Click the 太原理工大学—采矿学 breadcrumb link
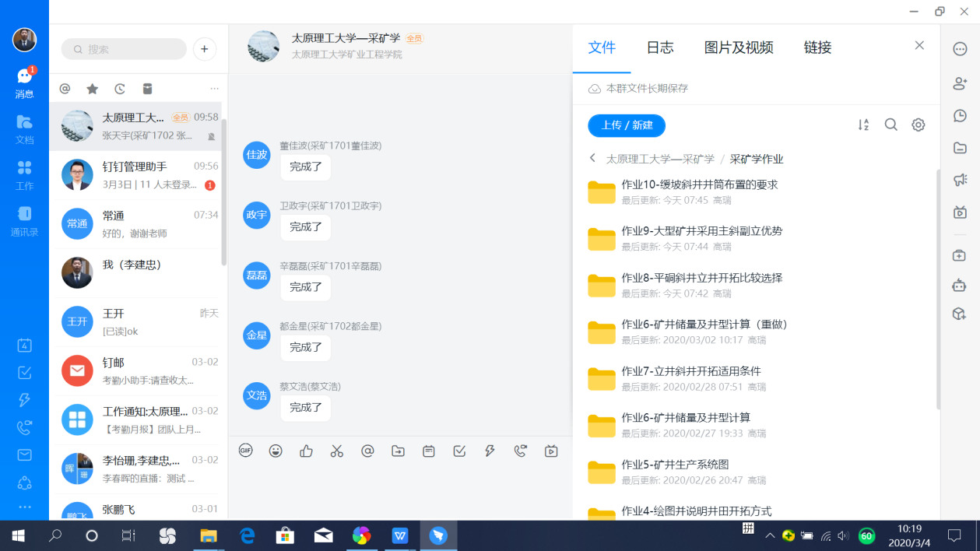 tap(660, 159)
